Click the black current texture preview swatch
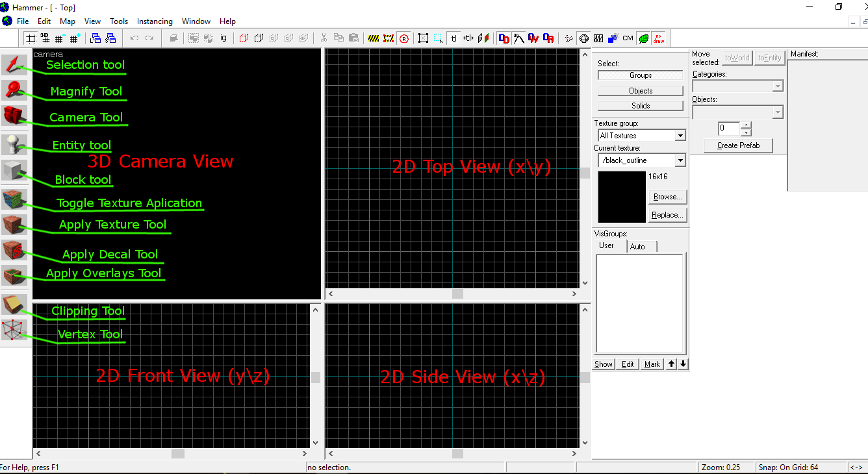 pos(622,197)
